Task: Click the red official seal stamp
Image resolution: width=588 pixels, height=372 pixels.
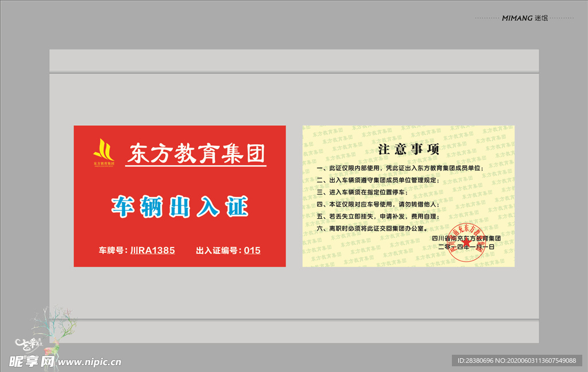Action: tap(466, 242)
